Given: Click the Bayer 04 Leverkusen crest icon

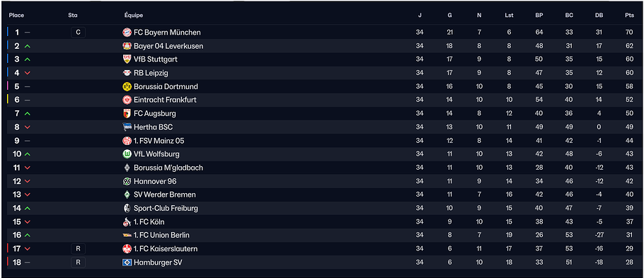Looking at the screenshot, I should point(127,46).
